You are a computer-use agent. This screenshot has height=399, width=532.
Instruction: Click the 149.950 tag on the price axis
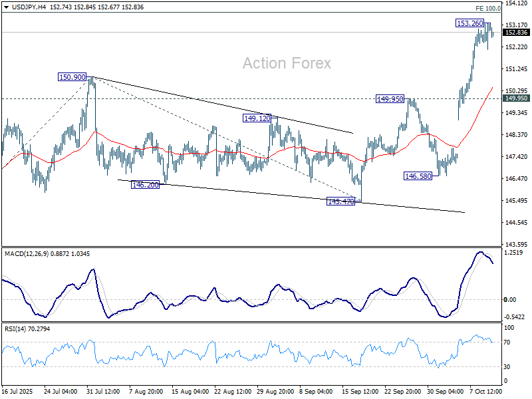tap(516, 98)
